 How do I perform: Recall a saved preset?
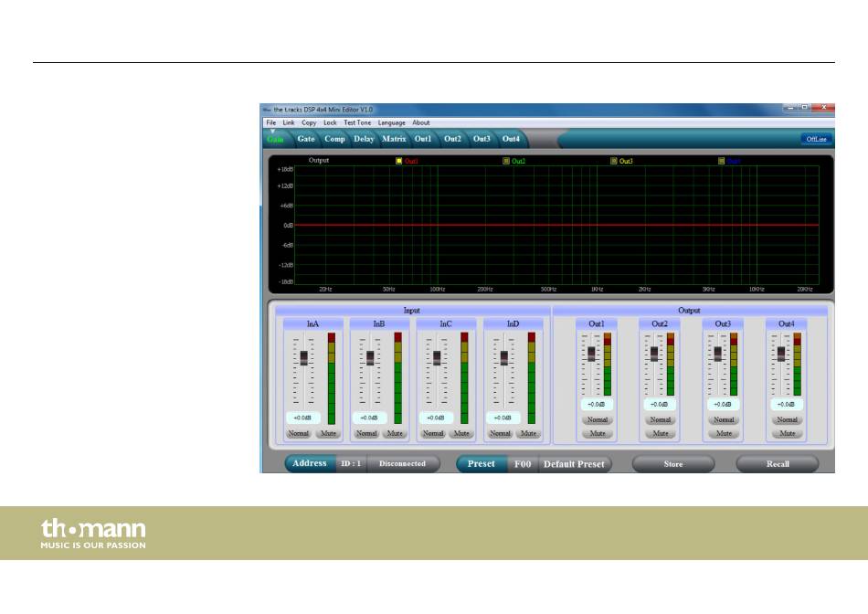pyautogui.click(x=778, y=464)
